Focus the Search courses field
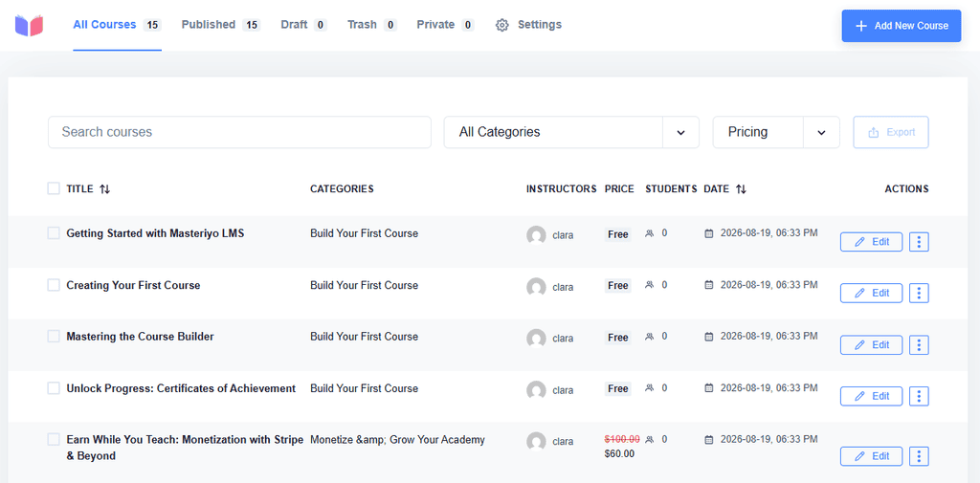This screenshot has height=483, width=980. 239,132
